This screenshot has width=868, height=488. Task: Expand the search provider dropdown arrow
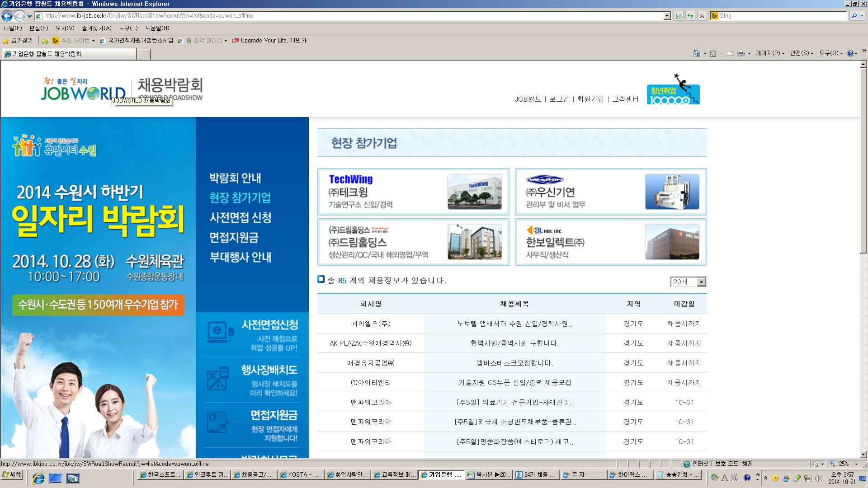click(862, 16)
